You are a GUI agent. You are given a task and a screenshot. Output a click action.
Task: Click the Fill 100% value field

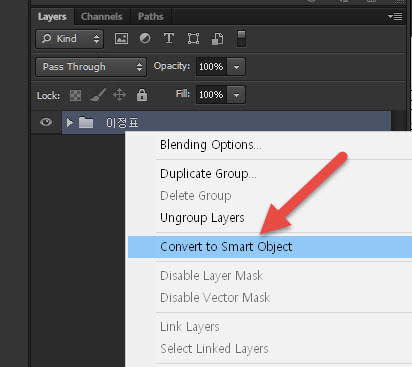click(211, 95)
